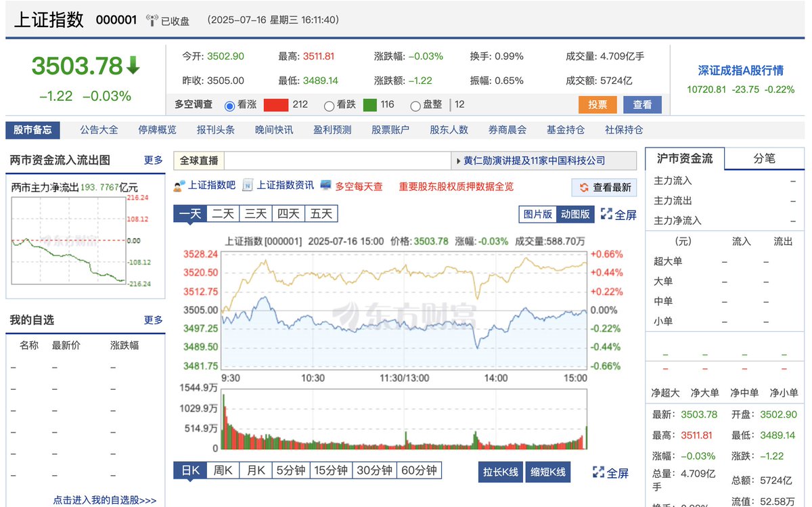Open 股市备忘 in the navigation bar
812x507 pixels.
32,130
